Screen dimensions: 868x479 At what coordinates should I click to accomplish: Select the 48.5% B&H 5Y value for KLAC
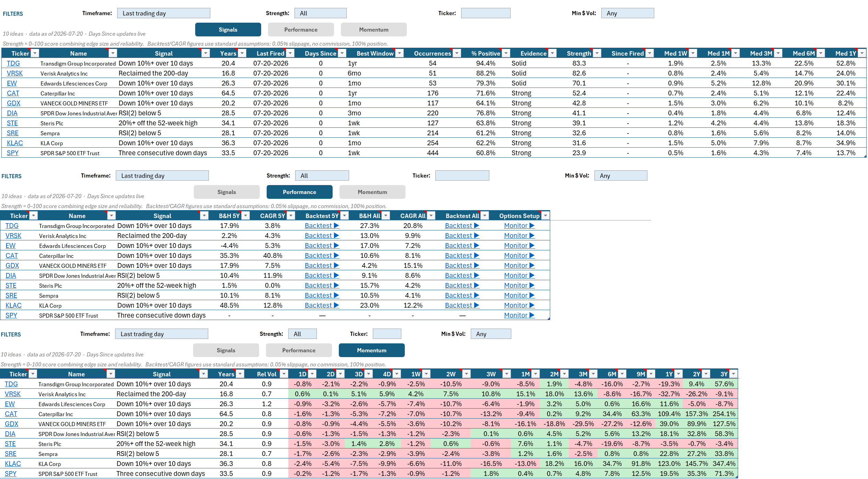229,305
